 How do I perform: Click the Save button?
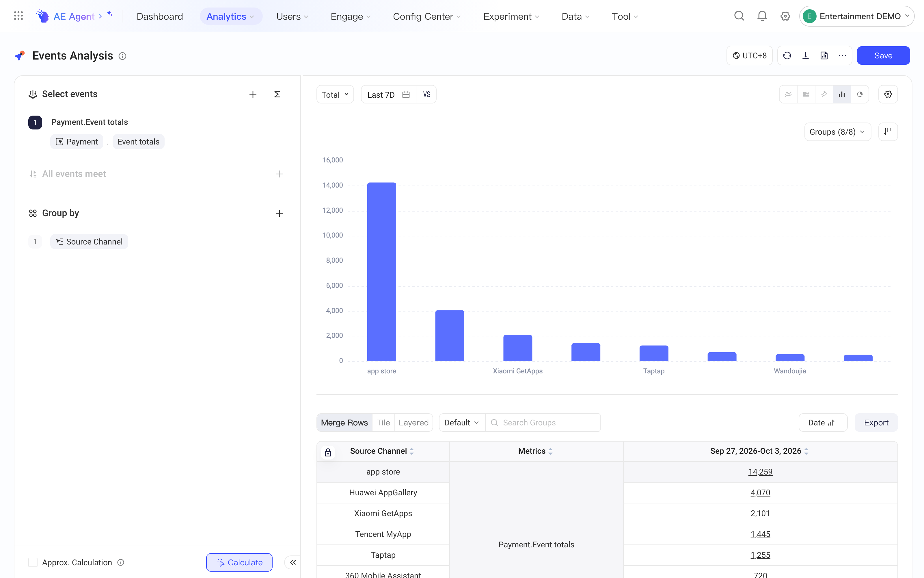point(883,55)
